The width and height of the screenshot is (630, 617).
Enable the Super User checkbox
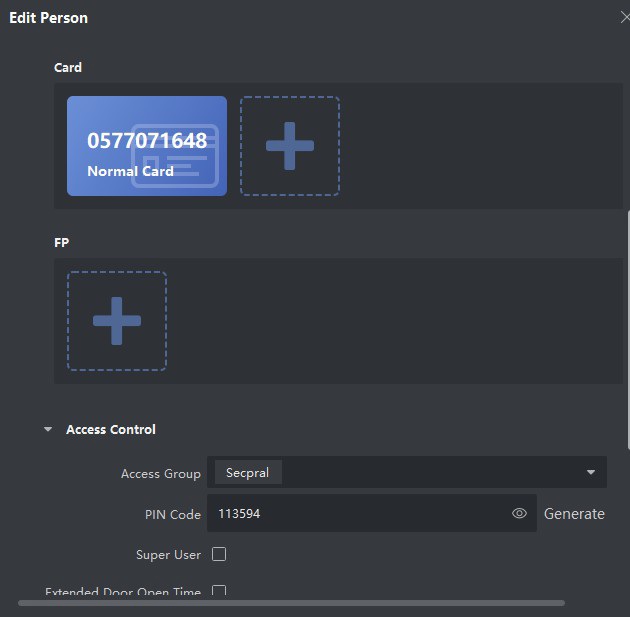click(219, 554)
